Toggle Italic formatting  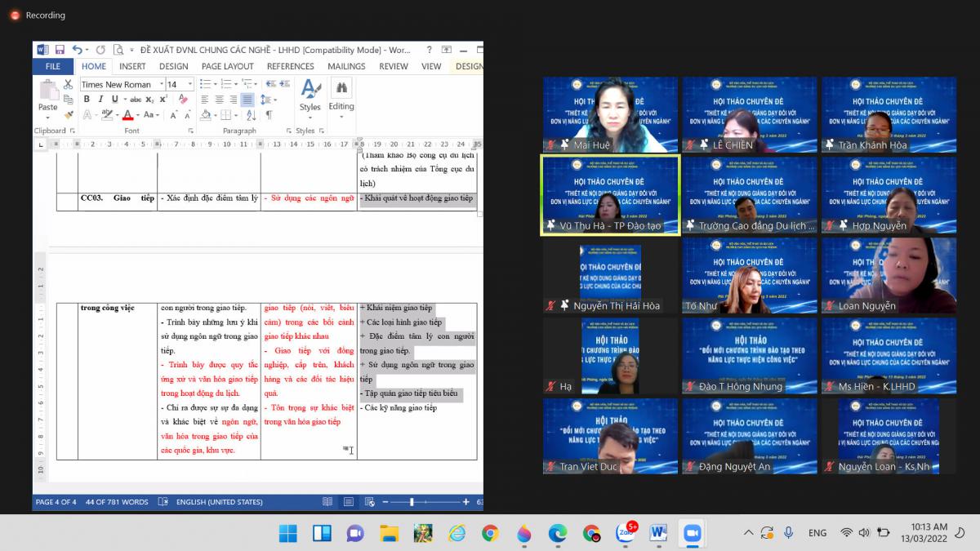pos(100,99)
